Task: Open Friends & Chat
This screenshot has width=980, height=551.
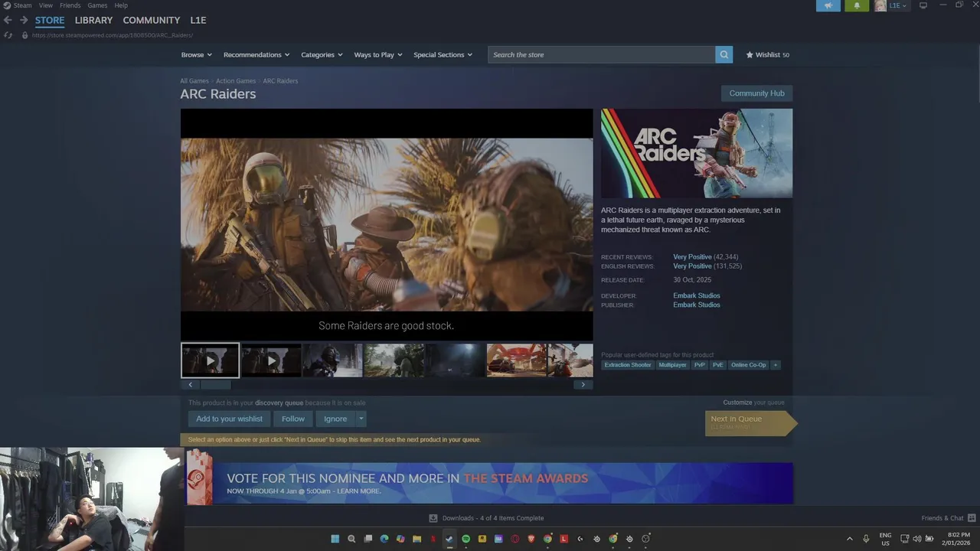Action: (948, 518)
